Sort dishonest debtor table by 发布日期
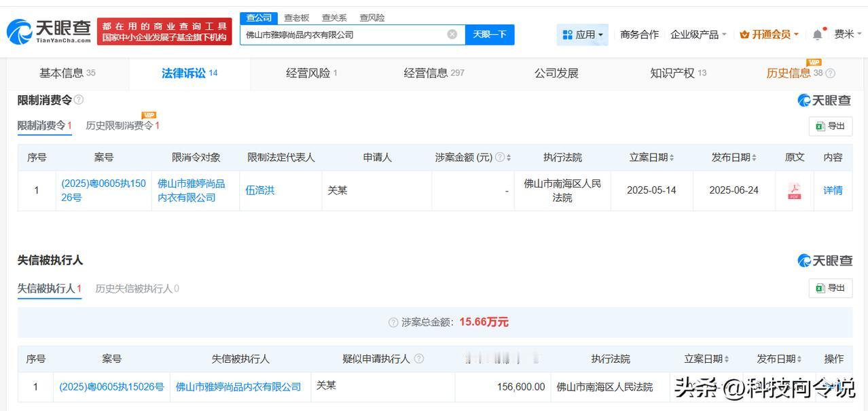Viewport: 868px width, 411px height. point(799,359)
